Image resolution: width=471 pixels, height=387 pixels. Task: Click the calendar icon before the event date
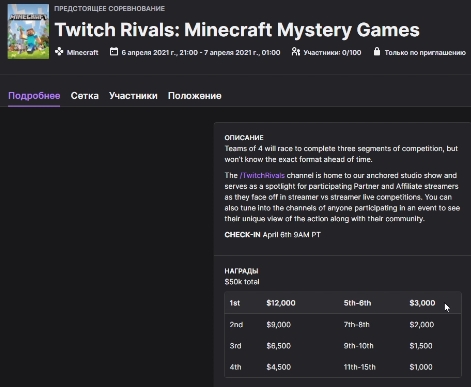click(x=114, y=52)
